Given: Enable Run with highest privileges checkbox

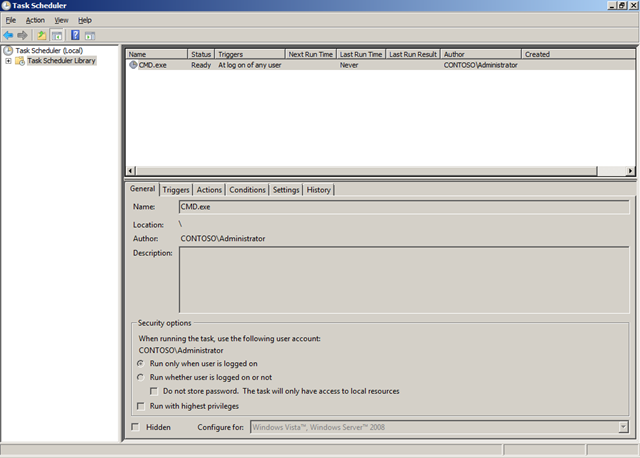Looking at the screenshot, I should pos(140,407).
